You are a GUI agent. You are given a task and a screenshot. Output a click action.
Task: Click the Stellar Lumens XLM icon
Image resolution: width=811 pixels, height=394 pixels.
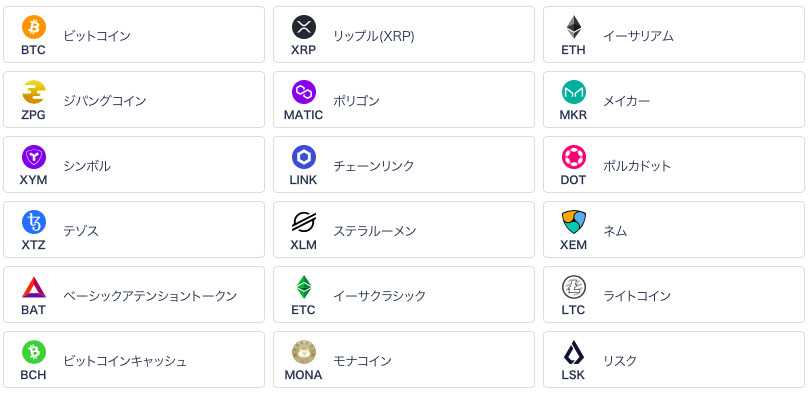[304, 222]
